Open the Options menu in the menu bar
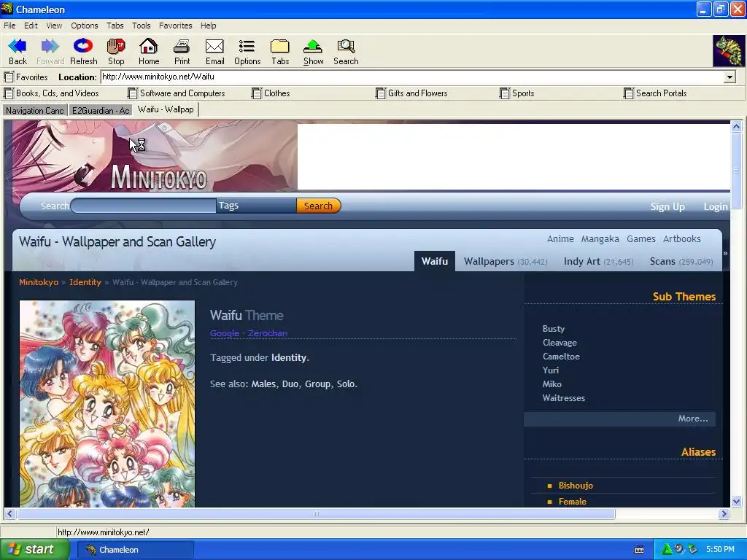Viewport: 747px width, 560px height. click(85, 26)
